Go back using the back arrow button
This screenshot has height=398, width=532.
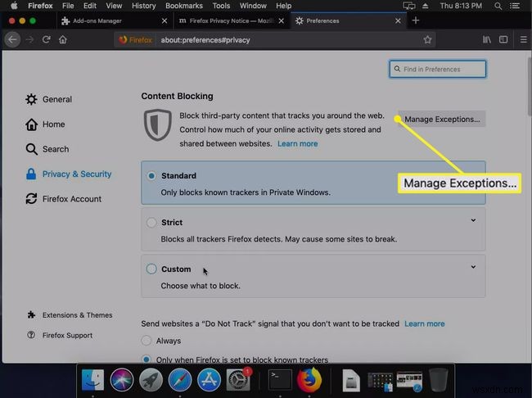click(x=12, y=40)
